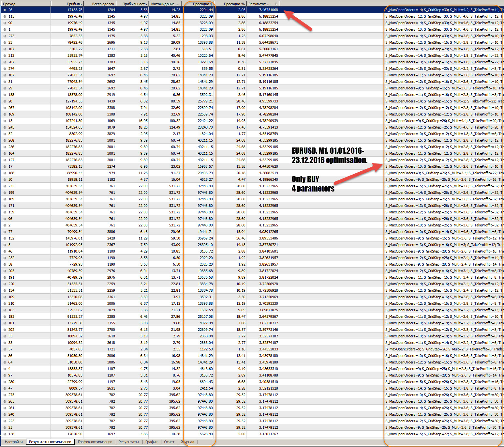The image size is (504, 447).
Task: Click the row icon for pass 138
Action: coord(5,434)
